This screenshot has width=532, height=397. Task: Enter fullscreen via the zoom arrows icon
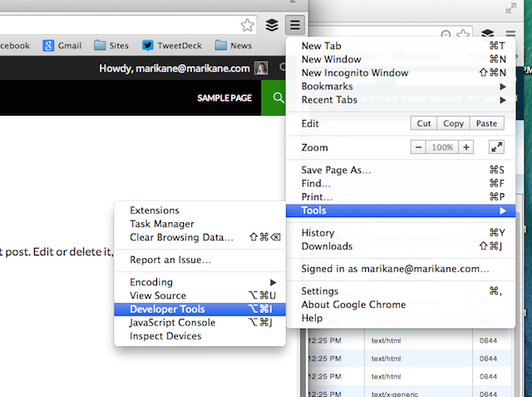[496, 147]
